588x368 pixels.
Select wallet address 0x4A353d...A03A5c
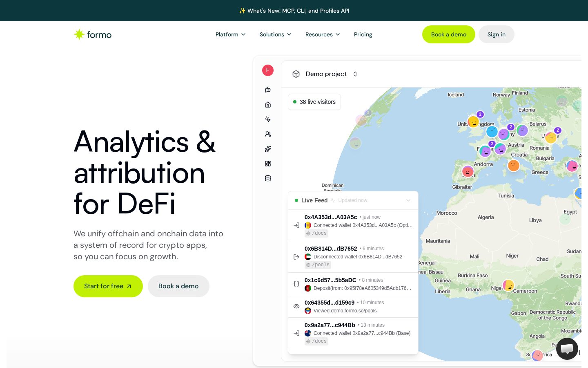point(331,217)
